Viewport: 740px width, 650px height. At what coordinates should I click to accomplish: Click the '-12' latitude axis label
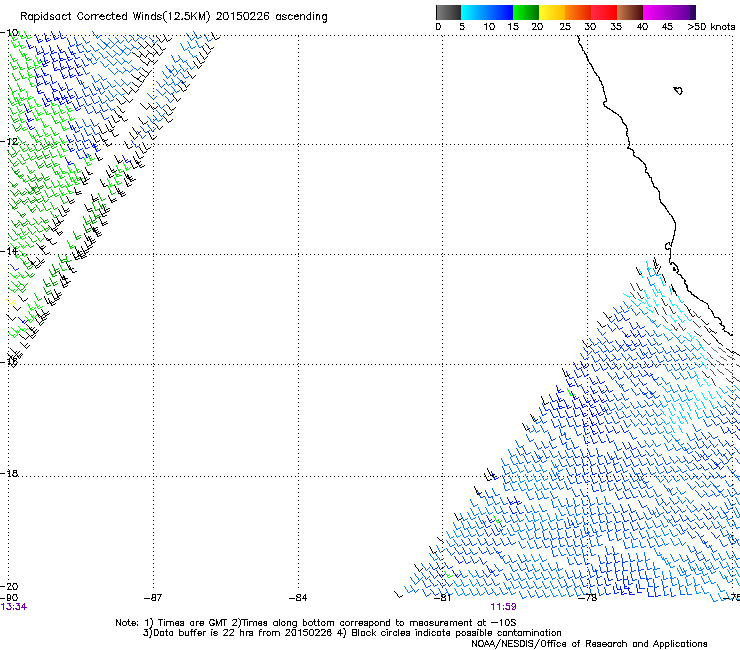point(9,141)
